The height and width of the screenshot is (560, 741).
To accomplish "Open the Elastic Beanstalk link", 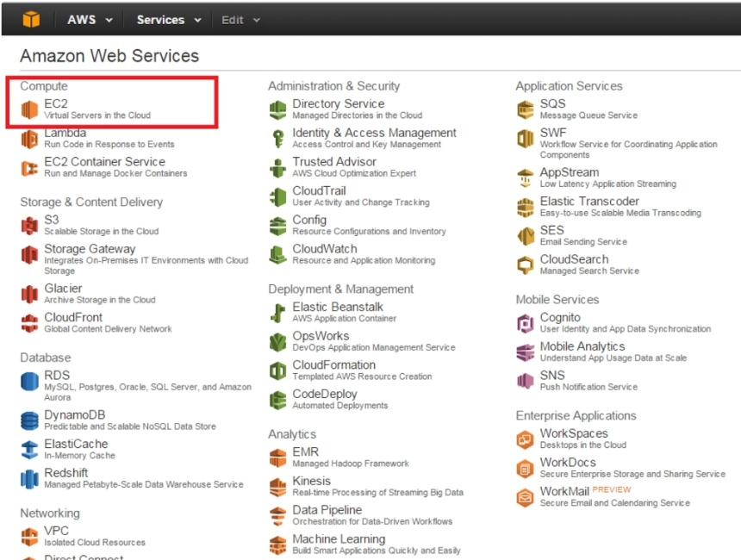I will 338,307.
